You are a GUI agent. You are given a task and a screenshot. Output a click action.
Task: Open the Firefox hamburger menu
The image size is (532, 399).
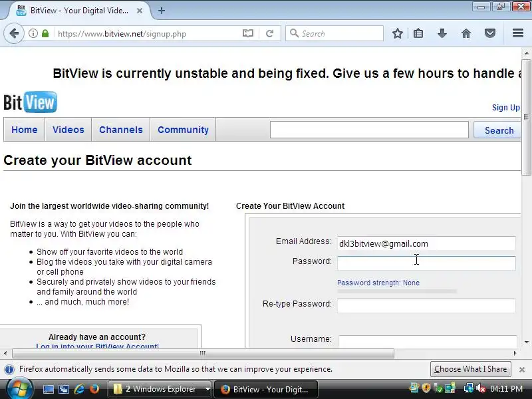click(518, 33)
